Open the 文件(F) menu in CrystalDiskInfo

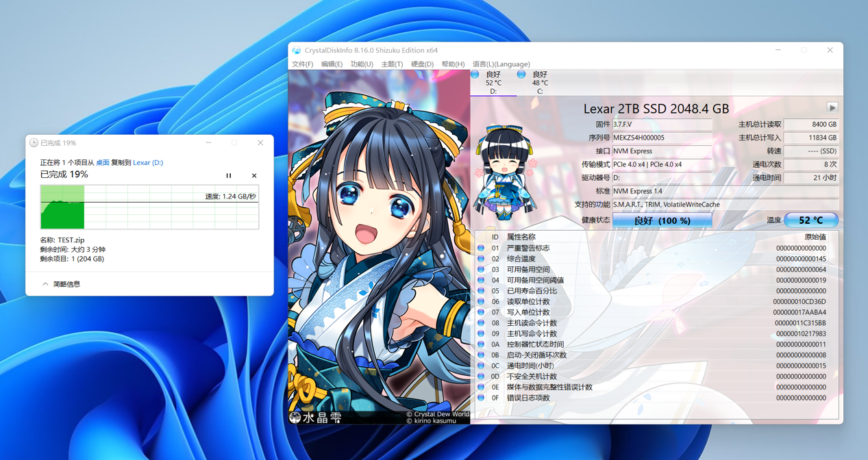click(x=302, y=64)
